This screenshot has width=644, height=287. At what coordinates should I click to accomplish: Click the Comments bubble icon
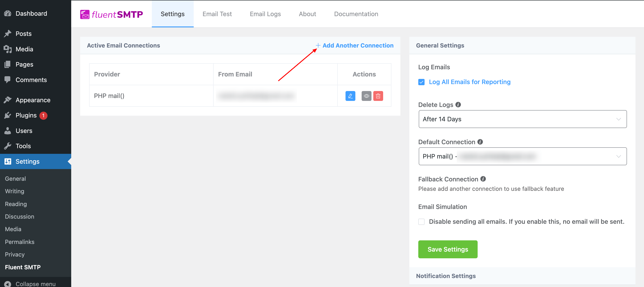(x=8, y=80)
